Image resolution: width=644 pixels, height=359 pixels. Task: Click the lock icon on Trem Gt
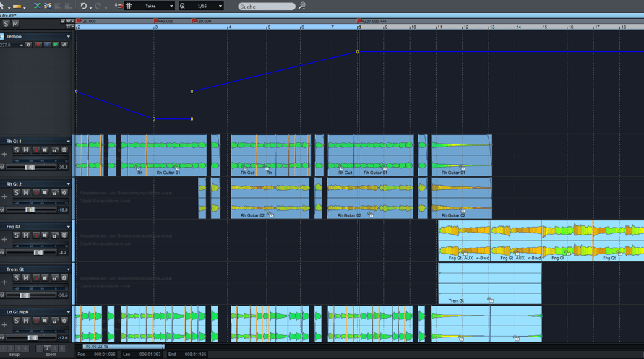[x=55, y=278]
